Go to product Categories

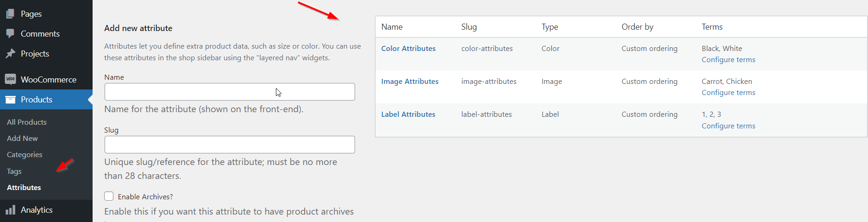point(25,155)
